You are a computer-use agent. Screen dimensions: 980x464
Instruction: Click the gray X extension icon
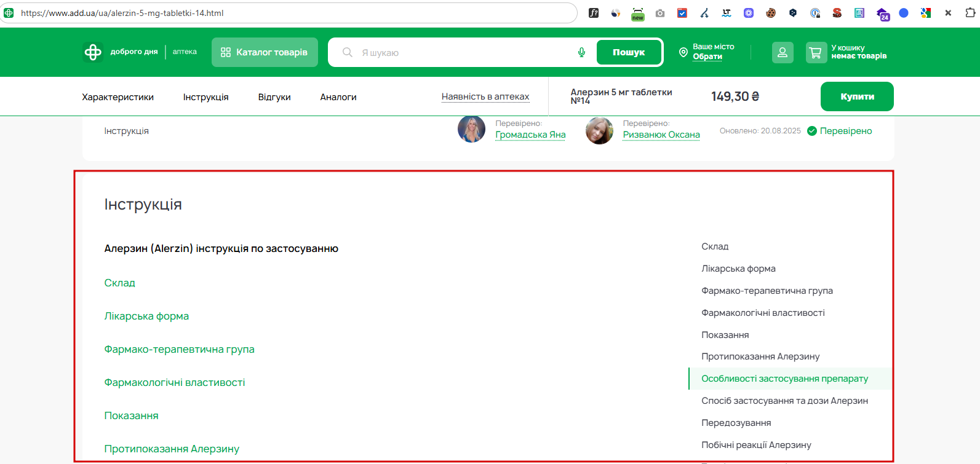[948, 13]
